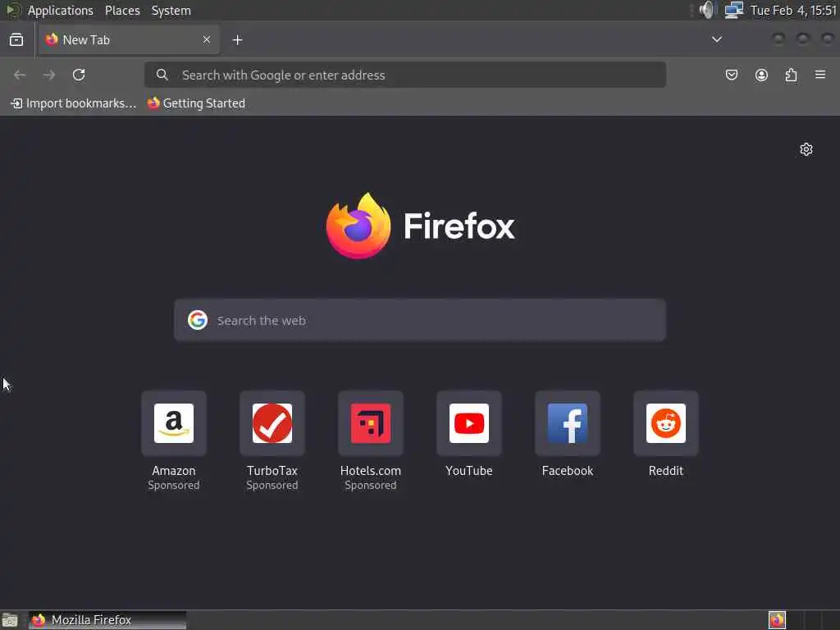Click Import bookmarks in the bookmarks toolbar
This screenshot has height=630, width=840.
coord(73,103)
